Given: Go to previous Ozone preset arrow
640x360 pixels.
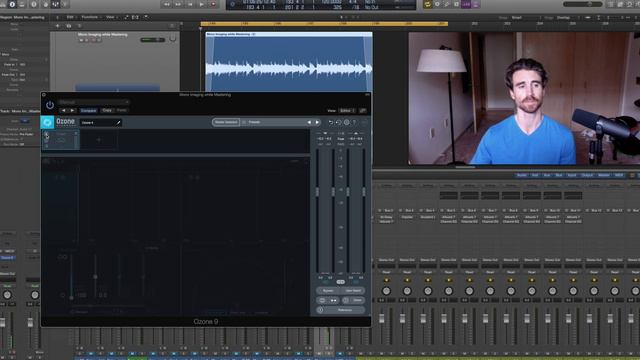Looking at the screenshot, I should [x=309, y=122].
